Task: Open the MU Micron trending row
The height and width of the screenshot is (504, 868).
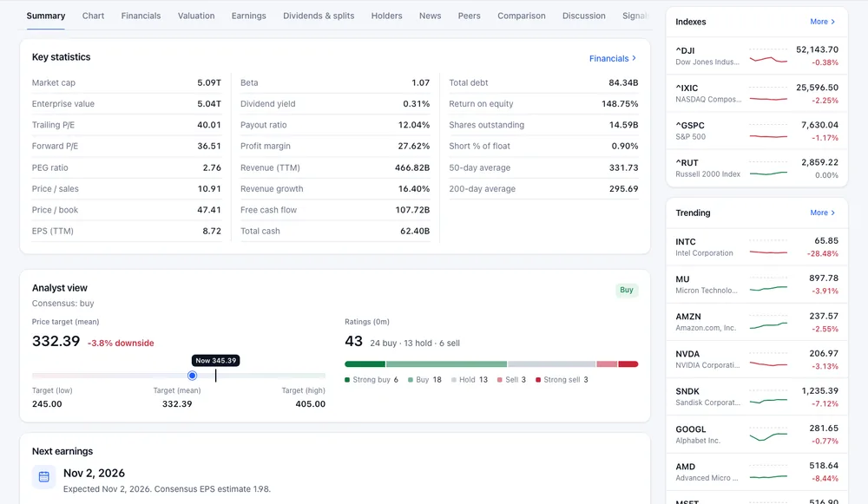Action: click(x=757, y=285)
